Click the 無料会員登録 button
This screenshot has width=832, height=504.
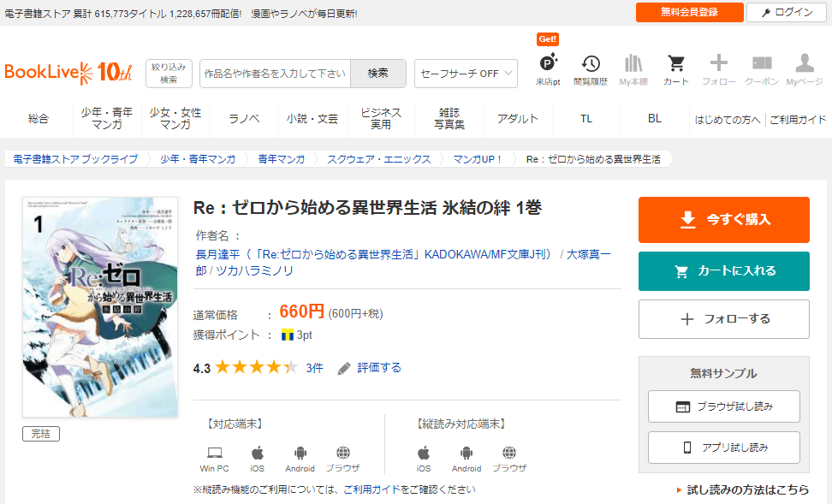689,12
